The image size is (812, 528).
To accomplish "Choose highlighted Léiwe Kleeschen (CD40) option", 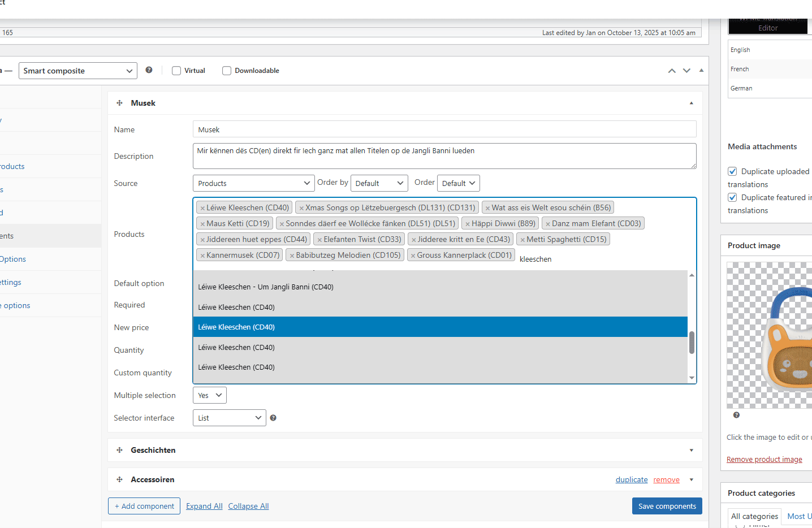I will [x=440, y=327].
